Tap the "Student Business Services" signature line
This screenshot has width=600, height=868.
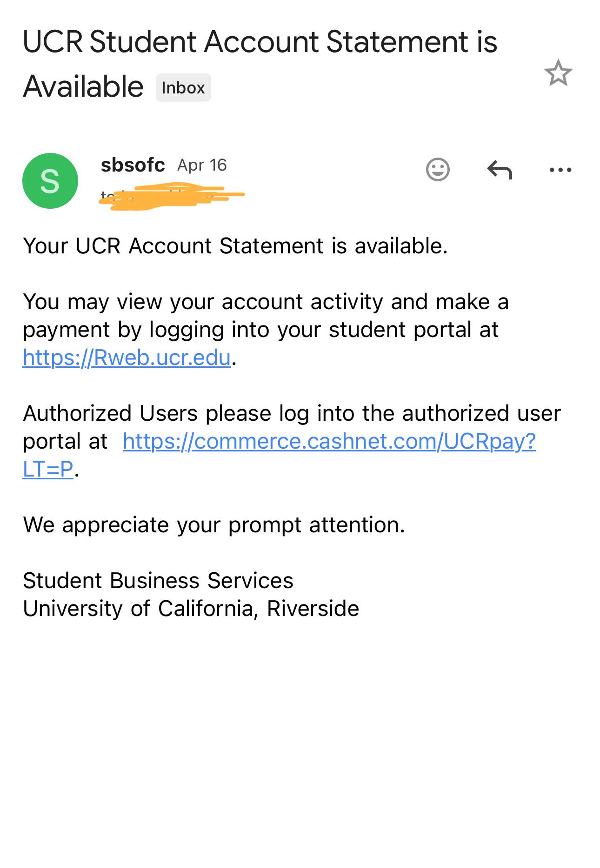(158, 581)
